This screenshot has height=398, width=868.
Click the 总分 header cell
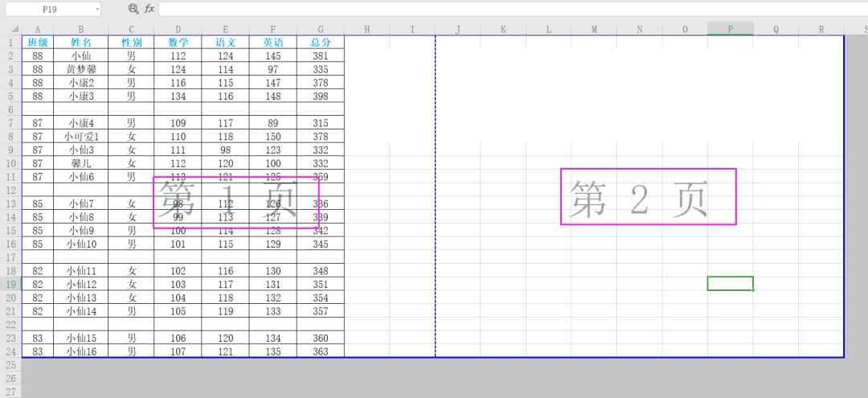pos(320,42)
